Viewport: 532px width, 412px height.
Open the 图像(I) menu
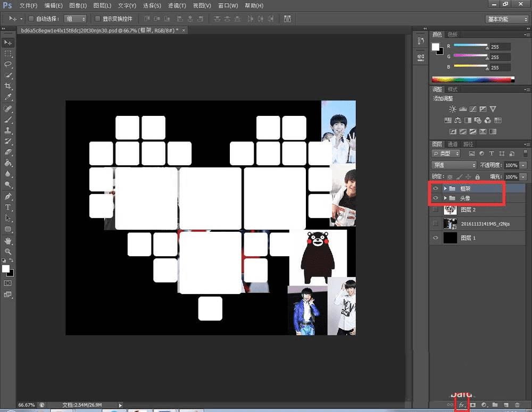(78, 5)
